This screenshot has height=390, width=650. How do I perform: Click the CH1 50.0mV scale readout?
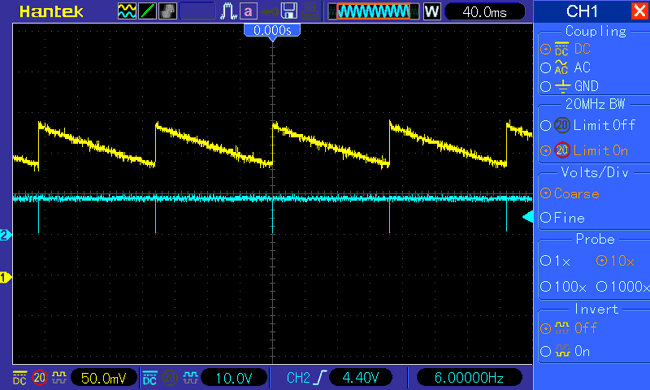click(x=104, y=378)
